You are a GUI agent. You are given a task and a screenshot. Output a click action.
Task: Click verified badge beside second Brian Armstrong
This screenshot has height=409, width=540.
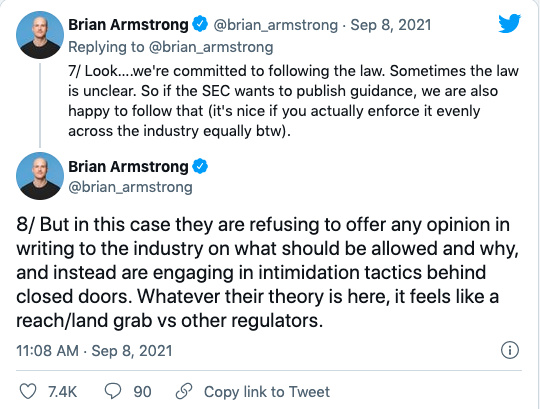pyautogui.click(x=200, y=166)
